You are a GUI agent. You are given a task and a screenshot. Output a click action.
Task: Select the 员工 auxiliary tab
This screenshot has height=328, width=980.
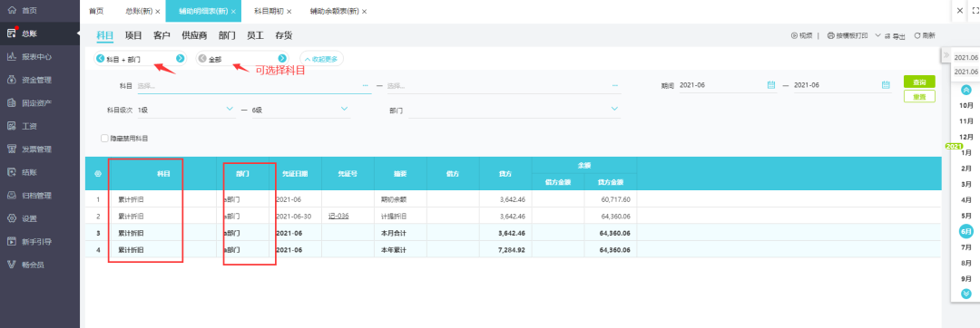pyautogui.click(x=255, y=35)
